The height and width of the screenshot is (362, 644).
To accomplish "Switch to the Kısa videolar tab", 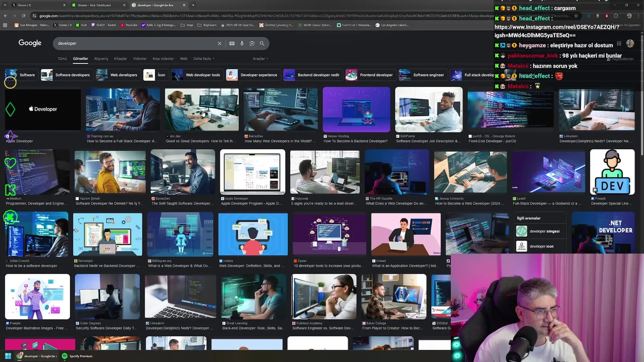I will click(164, 59).
